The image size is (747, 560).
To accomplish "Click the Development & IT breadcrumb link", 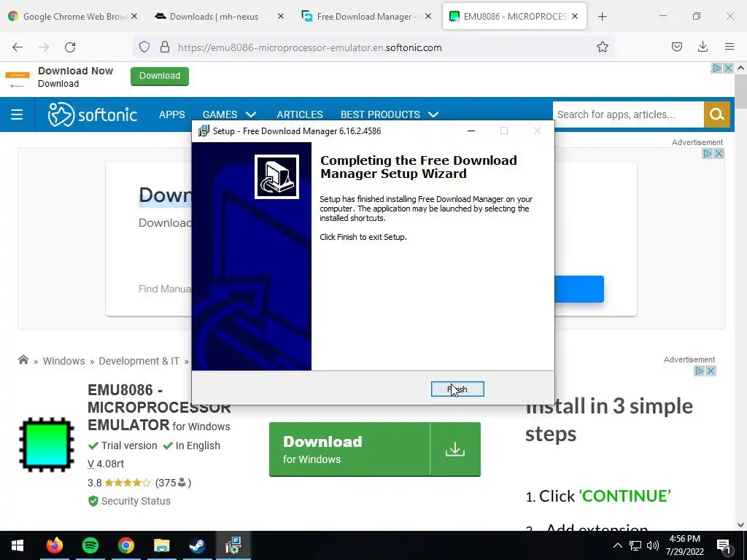I will pyautogui.click(x=139, y=361).
